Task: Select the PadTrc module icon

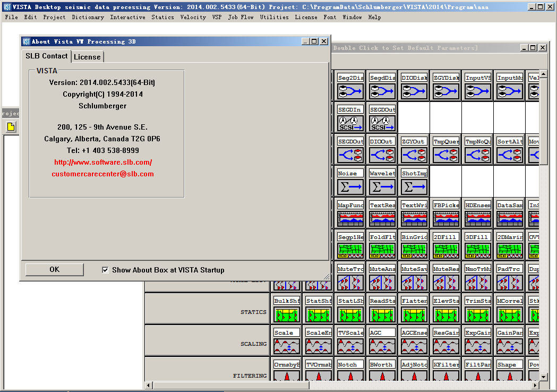Action: 510,283
